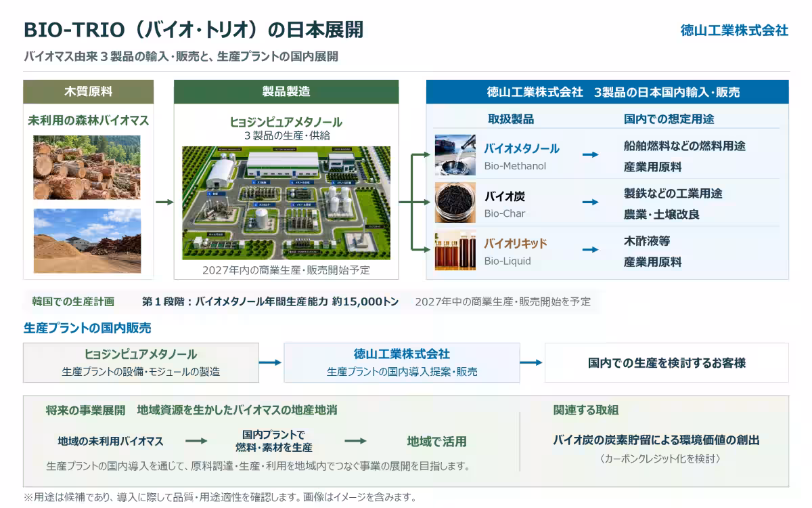Click the bio-char pellets bowl image
Image resolution: width=812 pixels, height=508 pixels.
[x=455, y=203]
